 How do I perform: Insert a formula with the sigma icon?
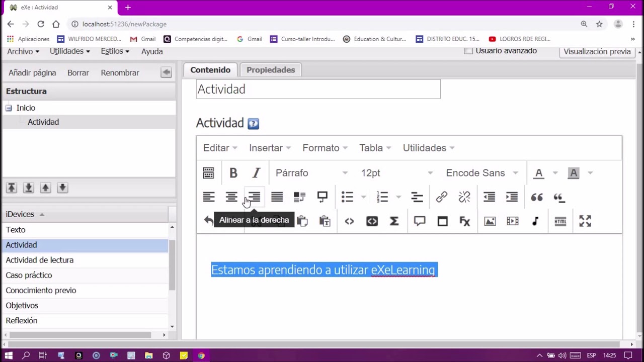(x=394, y=221)
